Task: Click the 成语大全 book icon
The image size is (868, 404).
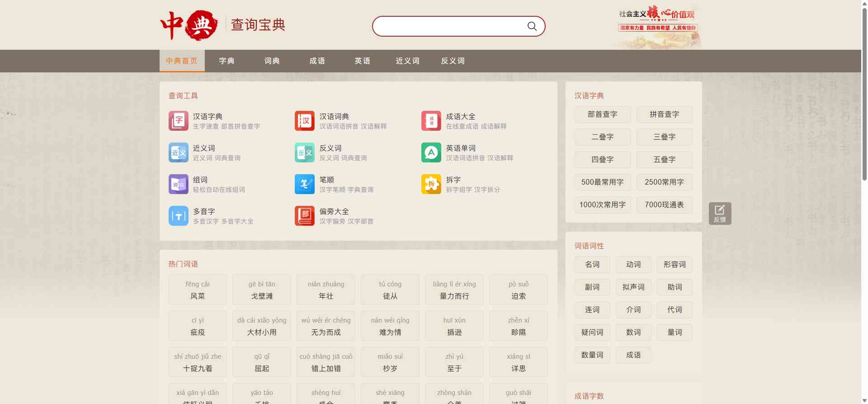Action: 431,121
